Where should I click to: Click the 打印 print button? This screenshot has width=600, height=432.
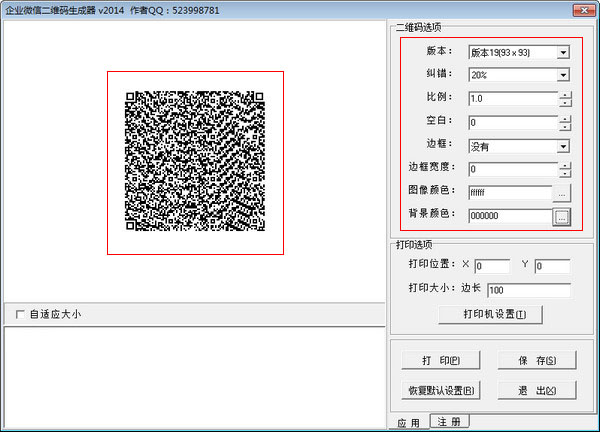click(441, 360)
